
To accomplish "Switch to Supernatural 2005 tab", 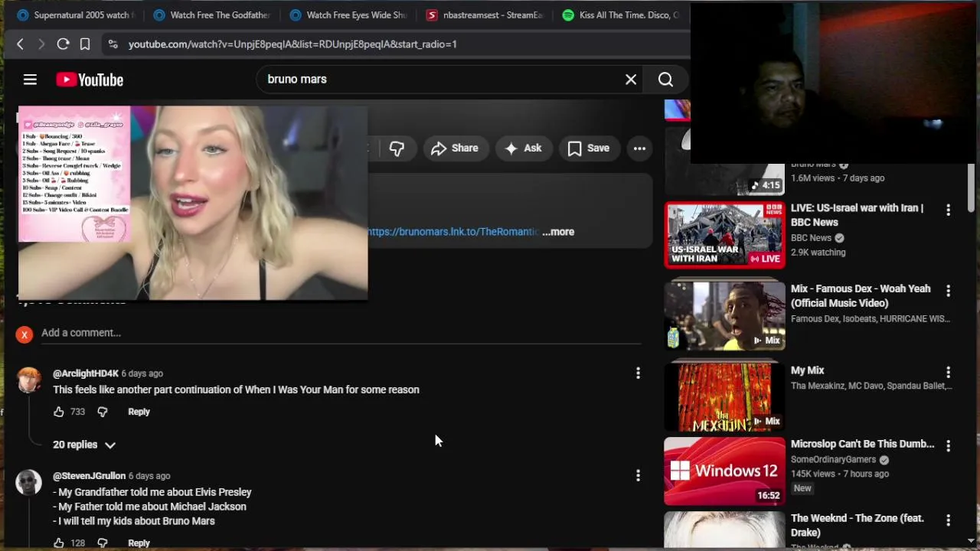I will click(75, 15).
